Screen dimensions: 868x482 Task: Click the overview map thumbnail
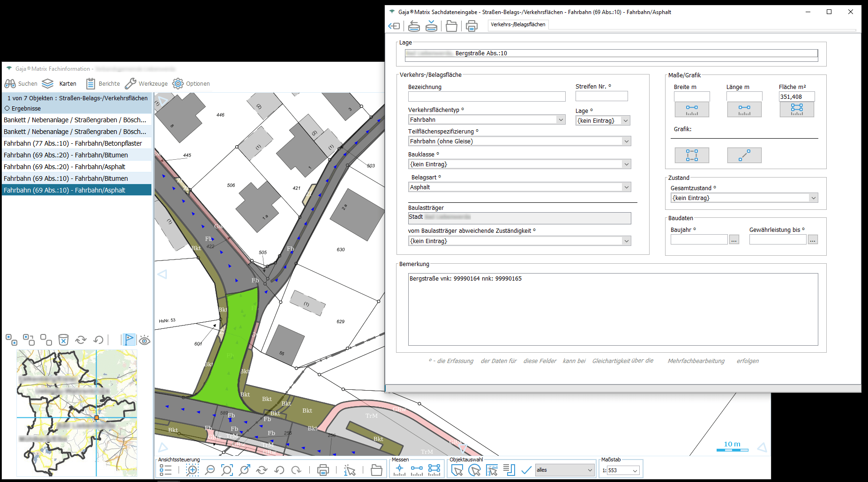pos(77,412)
